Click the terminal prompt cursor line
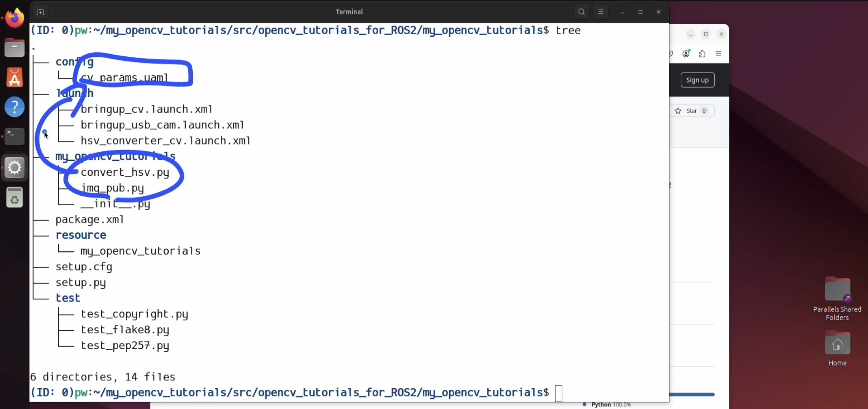The width and height of the screenshot is (868, 409). coord(559,393)
